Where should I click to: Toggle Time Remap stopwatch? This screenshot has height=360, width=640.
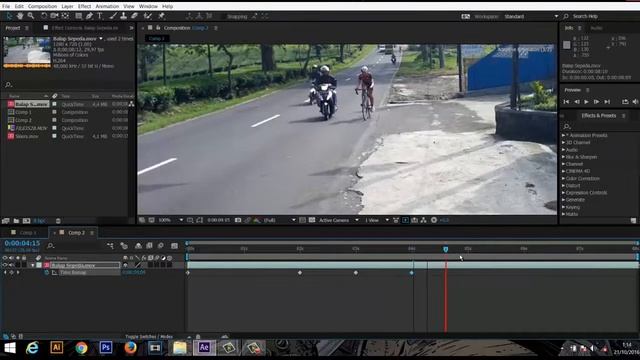47,272
